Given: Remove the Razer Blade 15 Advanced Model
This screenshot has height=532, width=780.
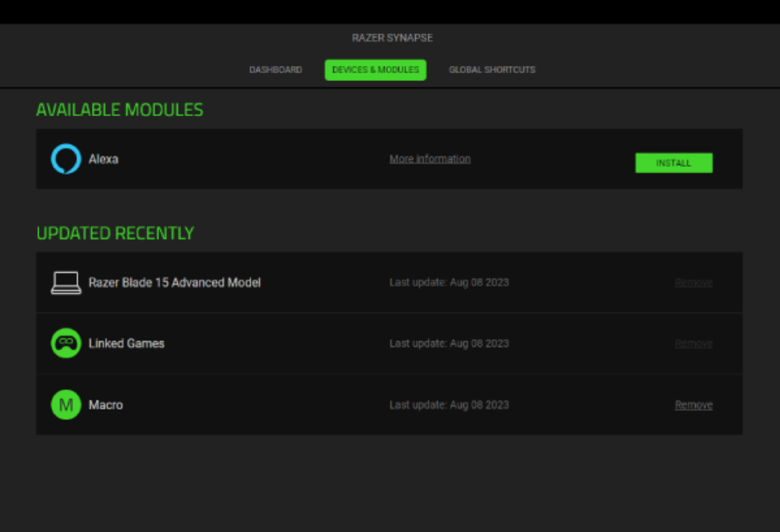Looking at the screenshot, I should (x=693, y=282).
